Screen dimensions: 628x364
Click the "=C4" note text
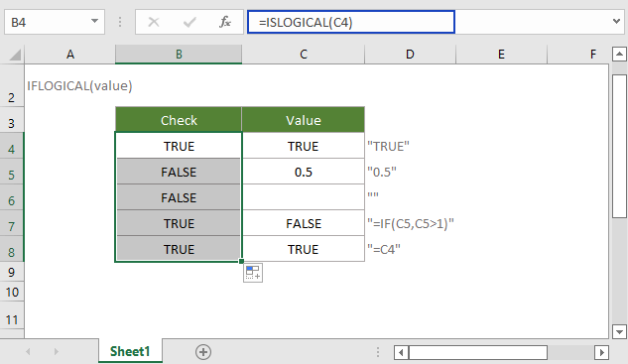384,250
